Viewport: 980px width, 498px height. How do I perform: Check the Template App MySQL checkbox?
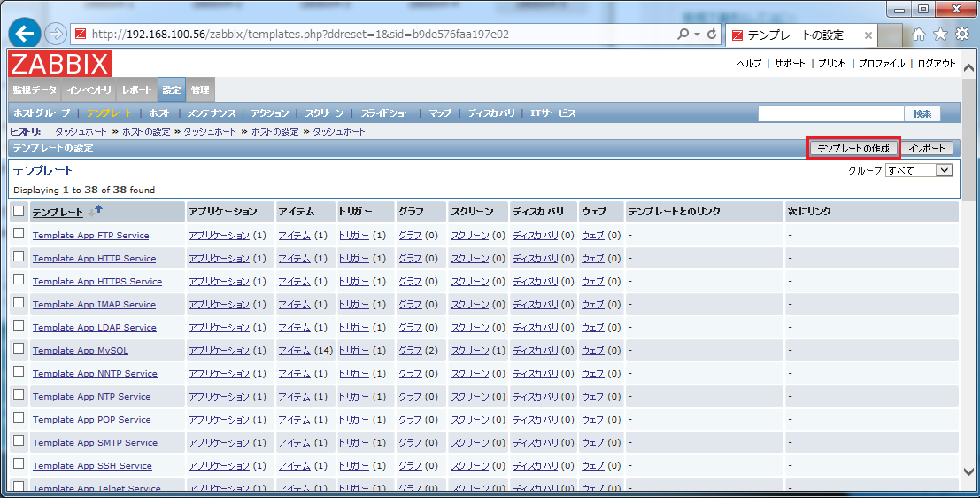[x=19, y=349]
